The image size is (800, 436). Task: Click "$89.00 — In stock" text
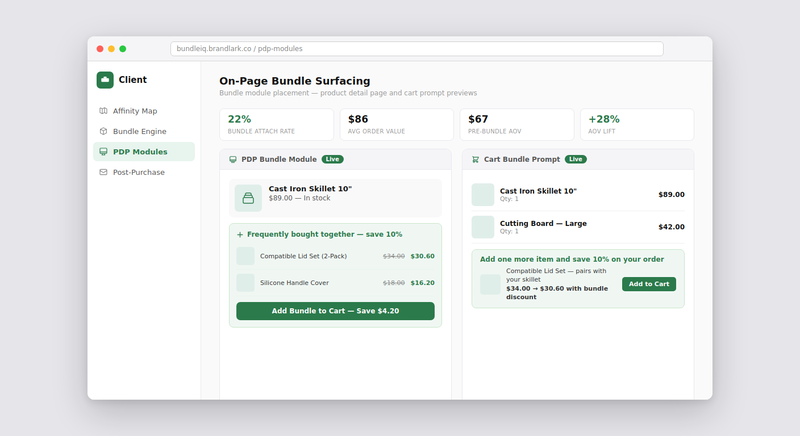pos(299,198)
